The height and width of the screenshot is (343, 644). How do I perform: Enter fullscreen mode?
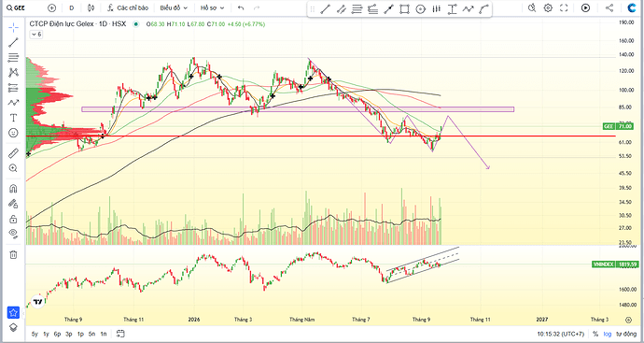[x=564, y=7]
